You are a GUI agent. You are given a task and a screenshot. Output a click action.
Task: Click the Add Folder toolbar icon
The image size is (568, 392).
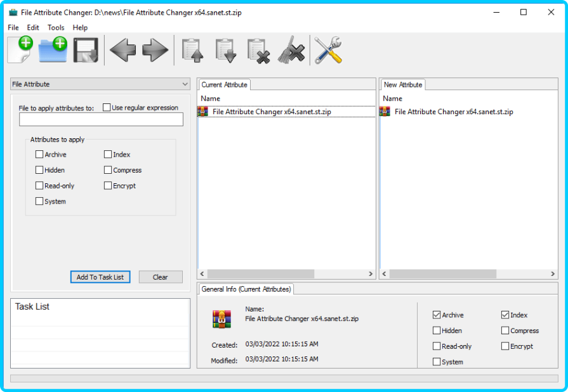tap(52, 49)
